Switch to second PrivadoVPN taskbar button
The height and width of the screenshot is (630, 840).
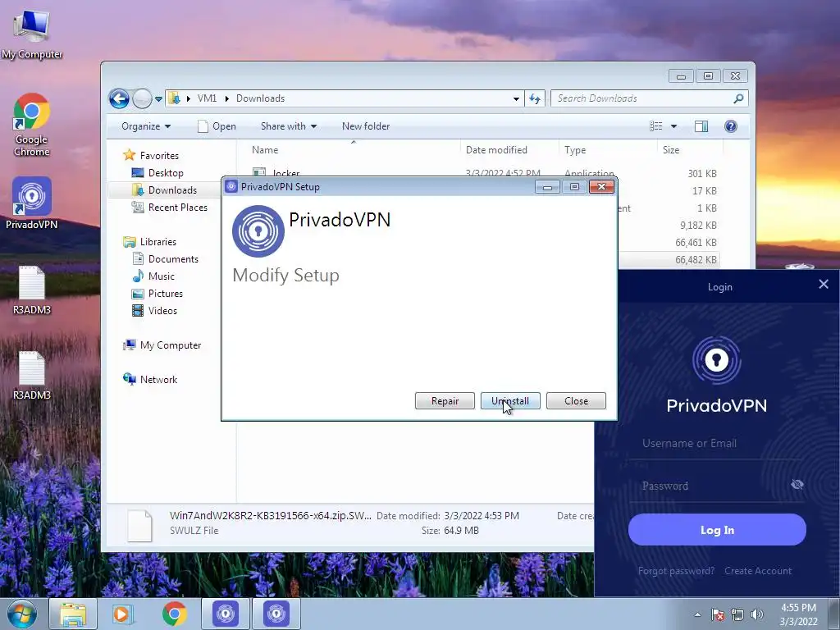point(276,614)
